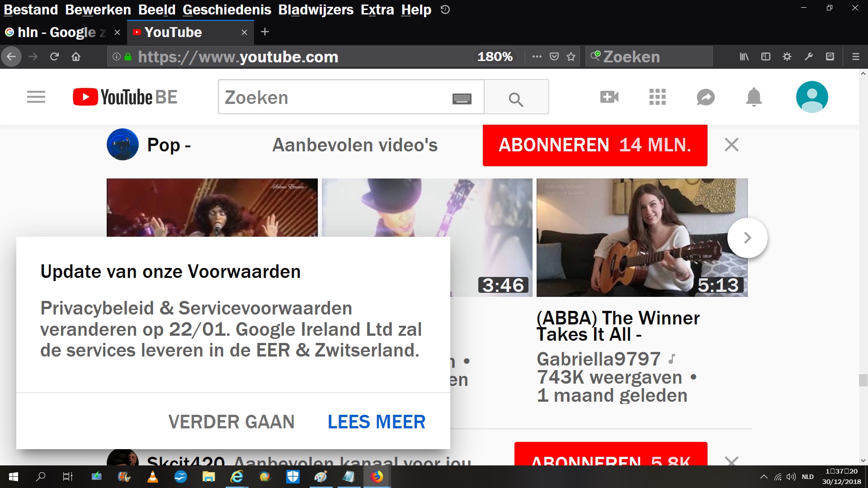This screenshot has width=868, height=488.
Task: Open the Firefox hamburger application menu
Action: [855, 56]
